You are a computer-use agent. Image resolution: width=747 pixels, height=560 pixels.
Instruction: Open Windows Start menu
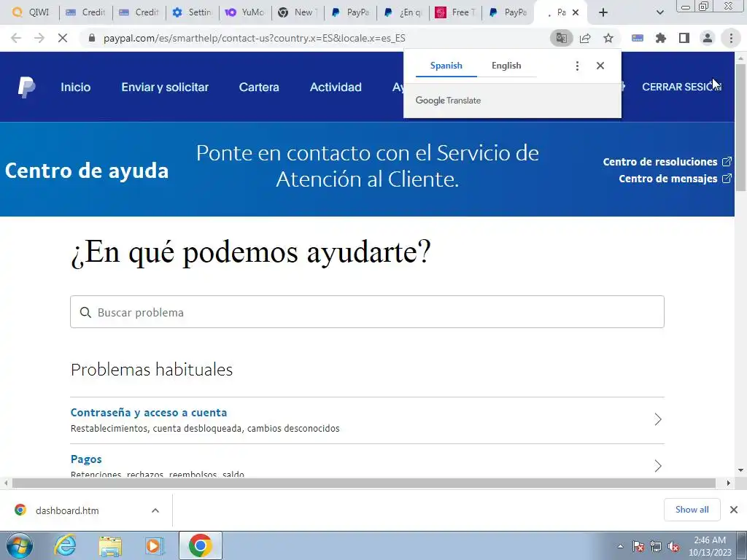pyautogui.click(x=20, y=545)
